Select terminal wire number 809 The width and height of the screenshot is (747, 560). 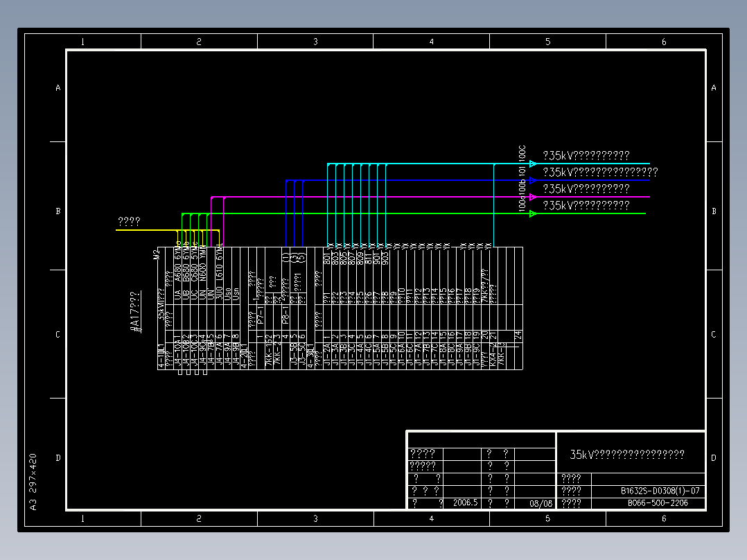click(x=360, y=259)
